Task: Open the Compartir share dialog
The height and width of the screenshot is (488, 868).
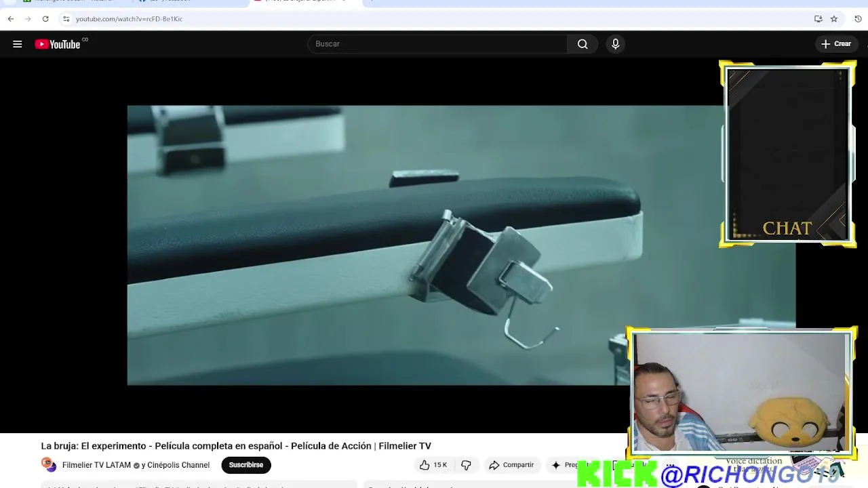Action: 511,465
